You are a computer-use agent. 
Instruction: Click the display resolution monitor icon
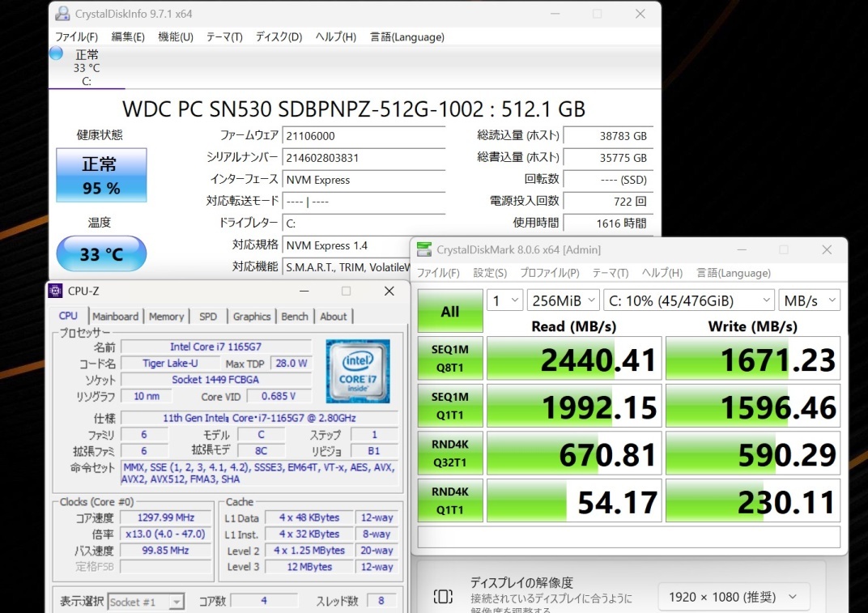click(x=443, y=596)
